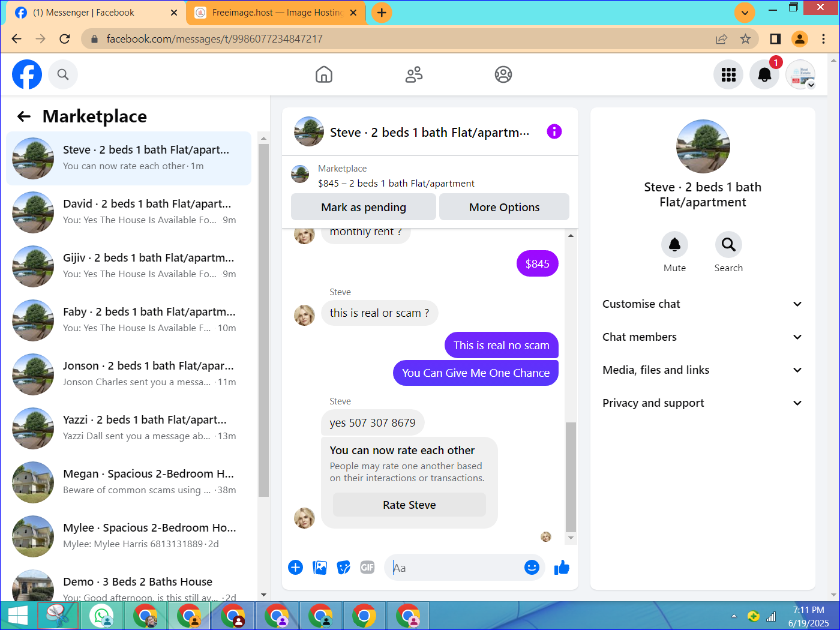Open the emoji picker smiley
Viewport: 840px width, 630px height.
click(532, 568)
